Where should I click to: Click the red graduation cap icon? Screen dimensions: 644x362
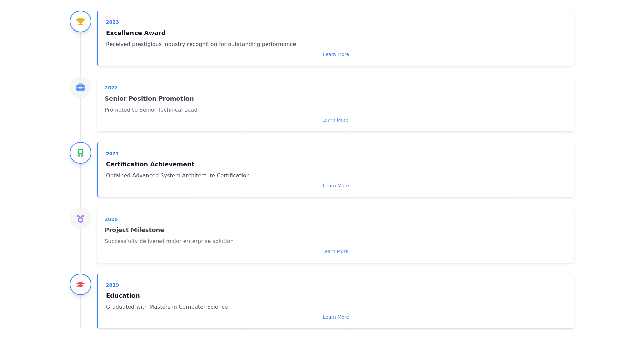click(80, 284)
